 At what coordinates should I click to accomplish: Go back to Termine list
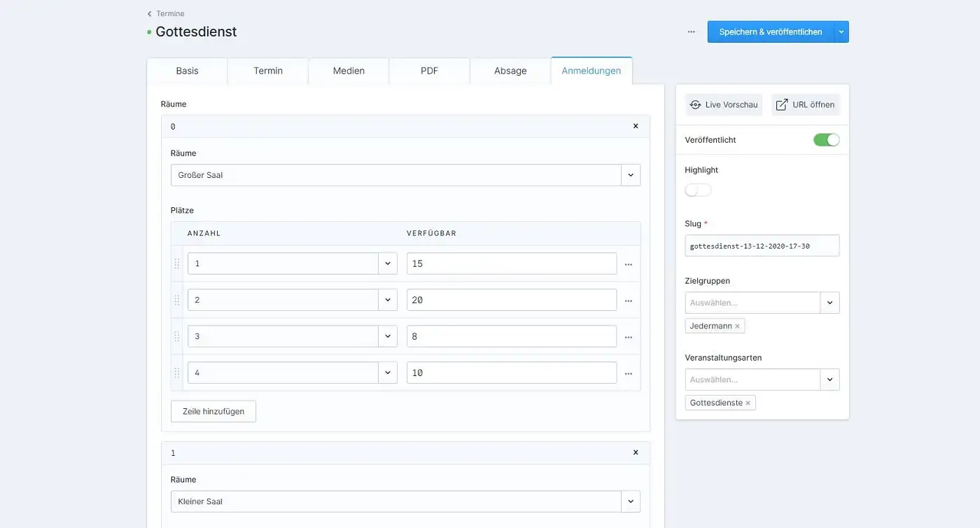[166, 13]
